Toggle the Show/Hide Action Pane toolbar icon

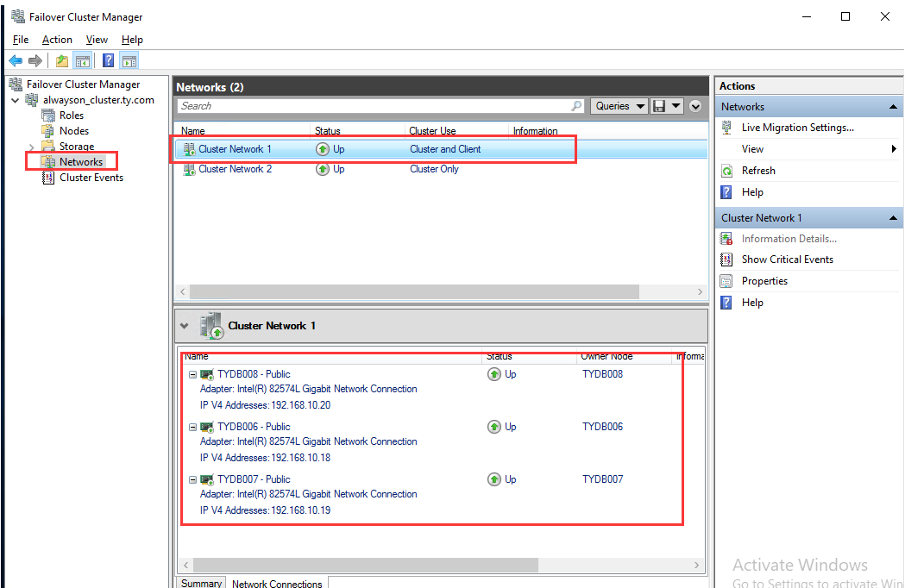(x=129, y=59)
